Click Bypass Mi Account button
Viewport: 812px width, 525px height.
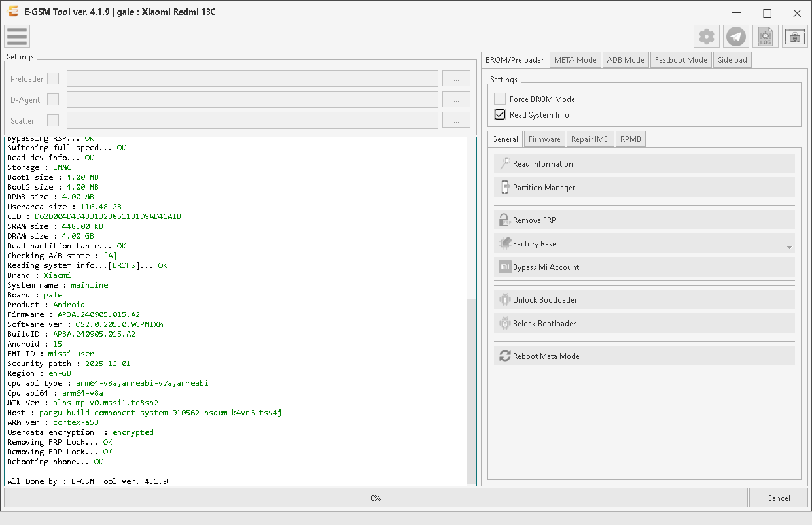coord(644,267)
